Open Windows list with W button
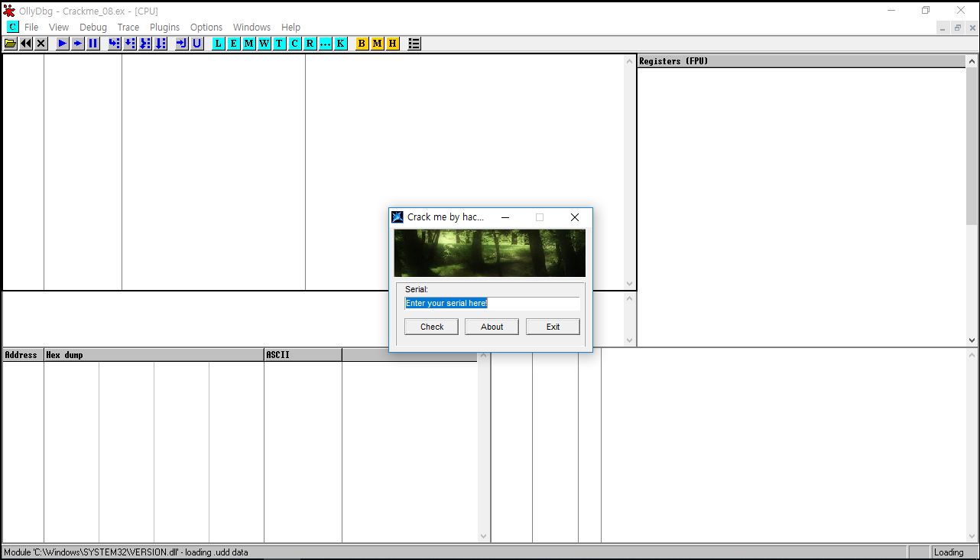The width and height of the screenshot is (980, 560). 264,44
